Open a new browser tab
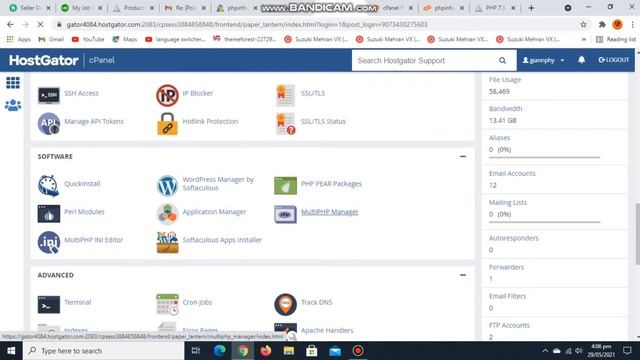This screenshot has width=640, height=360. (531, 8)
